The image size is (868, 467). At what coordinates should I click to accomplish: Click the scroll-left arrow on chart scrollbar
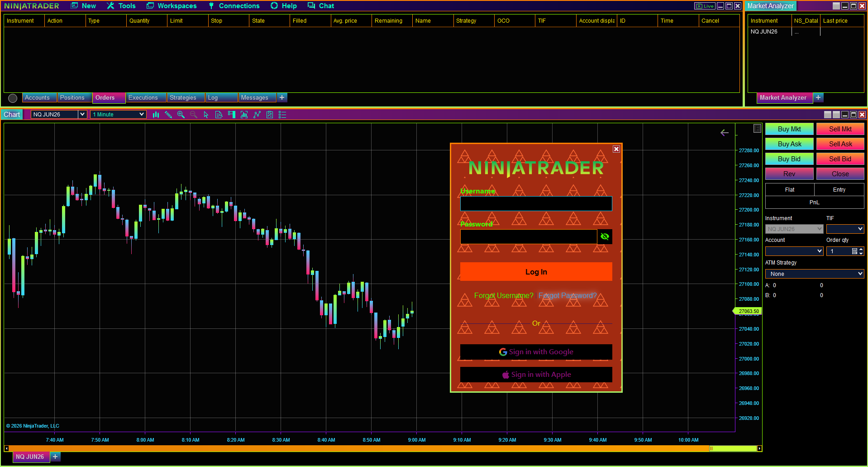tap(6, 448)
